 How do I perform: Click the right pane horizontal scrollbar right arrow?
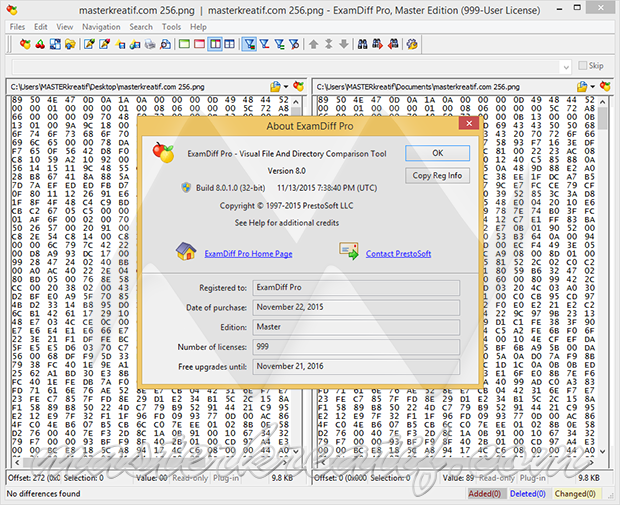pyautogui.click(x=592, y=462)
